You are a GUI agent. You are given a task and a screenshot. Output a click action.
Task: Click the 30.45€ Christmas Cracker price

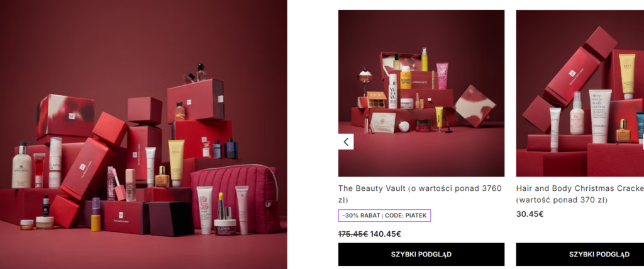[x=530, y=214]
